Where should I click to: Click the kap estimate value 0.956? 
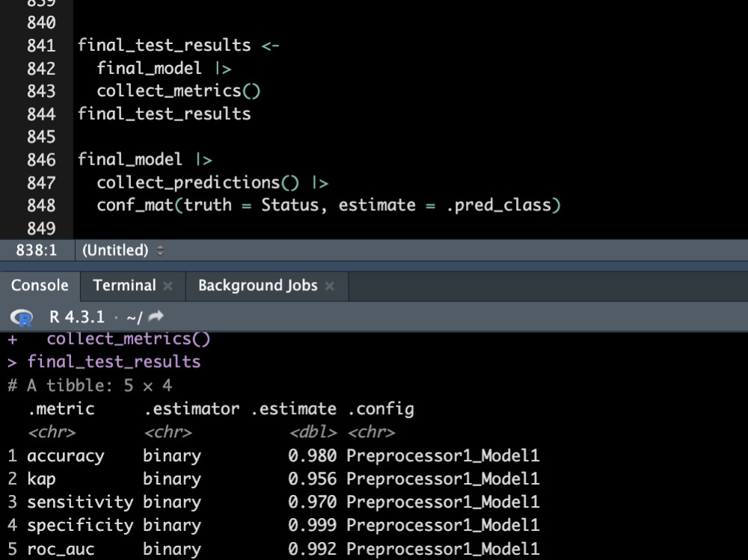point(313,479)
